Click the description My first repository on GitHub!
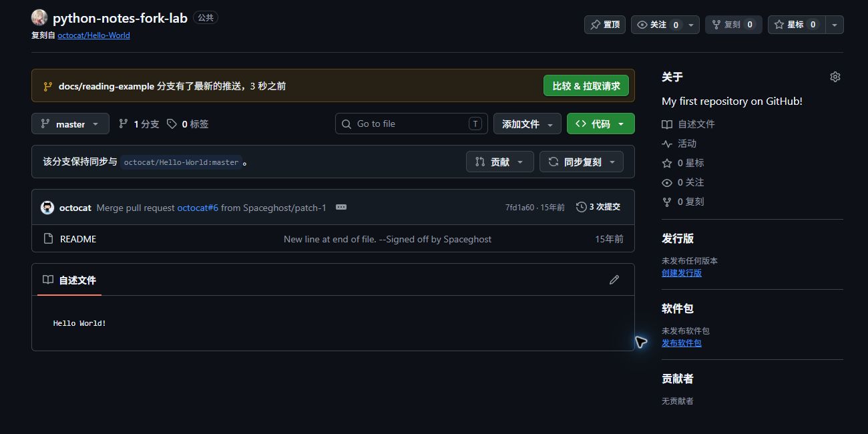Image resolution: width=868 pixels, height=434 pixels. click(732, 101)
